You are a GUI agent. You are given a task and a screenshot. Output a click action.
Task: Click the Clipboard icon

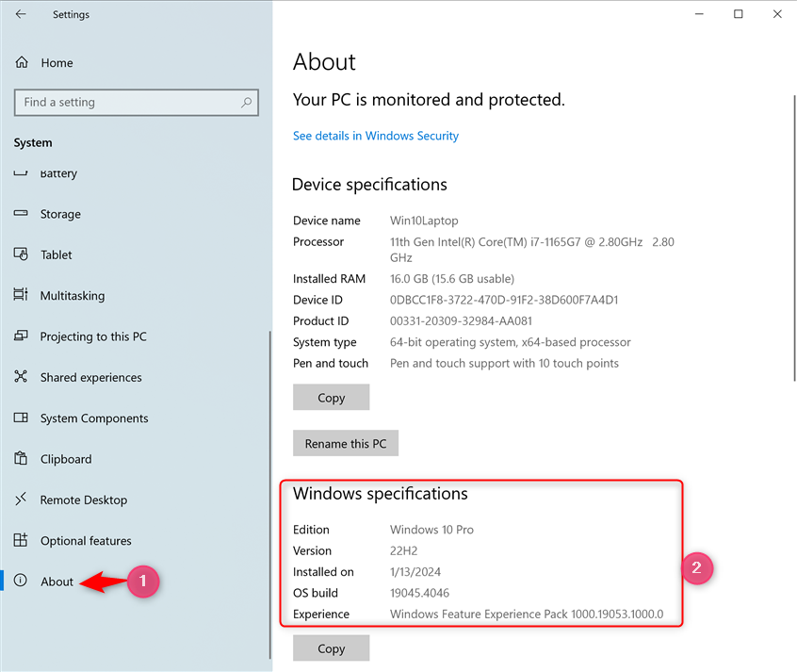click(21, 458)
